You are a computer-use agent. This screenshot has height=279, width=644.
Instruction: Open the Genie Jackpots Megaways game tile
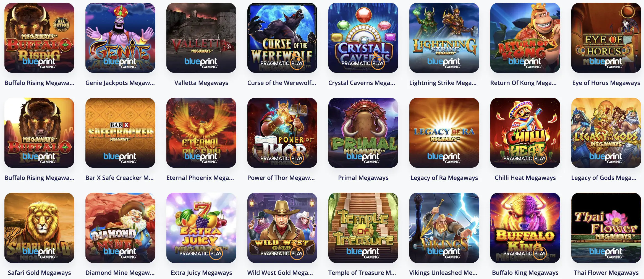coord(120,38)
